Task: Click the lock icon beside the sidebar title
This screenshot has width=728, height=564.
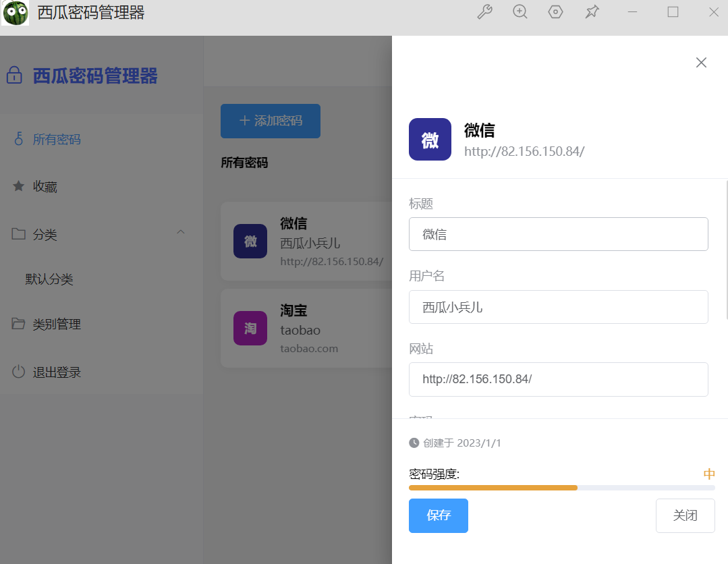Action: [x=14, y=75]
